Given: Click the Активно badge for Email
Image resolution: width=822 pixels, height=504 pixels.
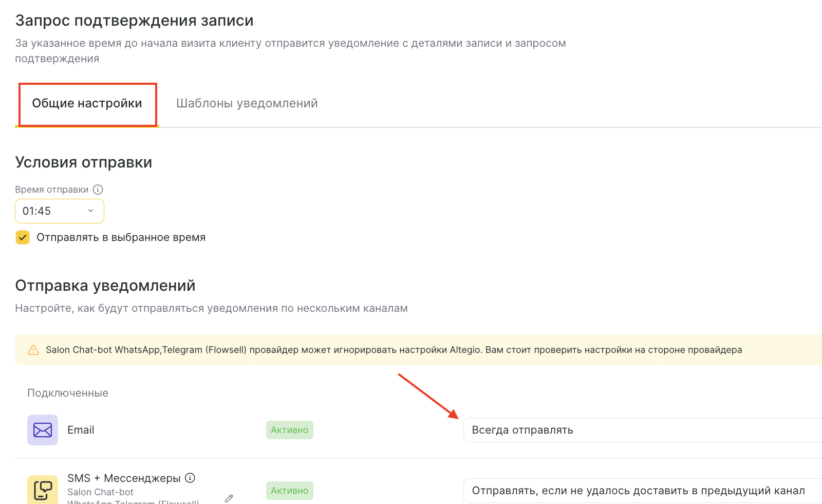Looking at the screenshot, I should pos(289,430).
